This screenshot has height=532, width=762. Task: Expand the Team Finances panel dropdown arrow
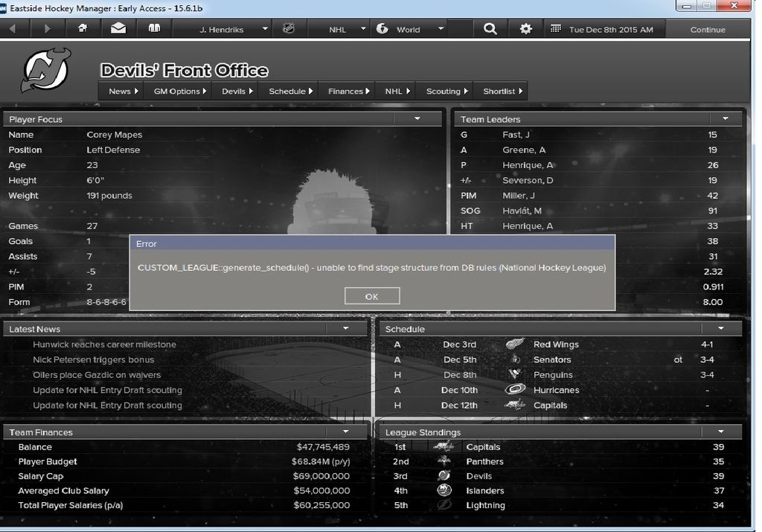(345, 432)
